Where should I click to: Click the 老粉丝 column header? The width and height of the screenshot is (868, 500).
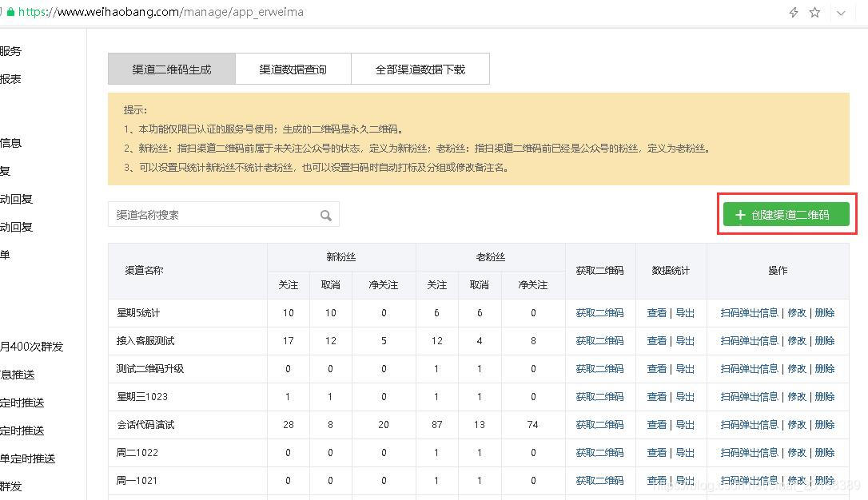click(491, 256)
